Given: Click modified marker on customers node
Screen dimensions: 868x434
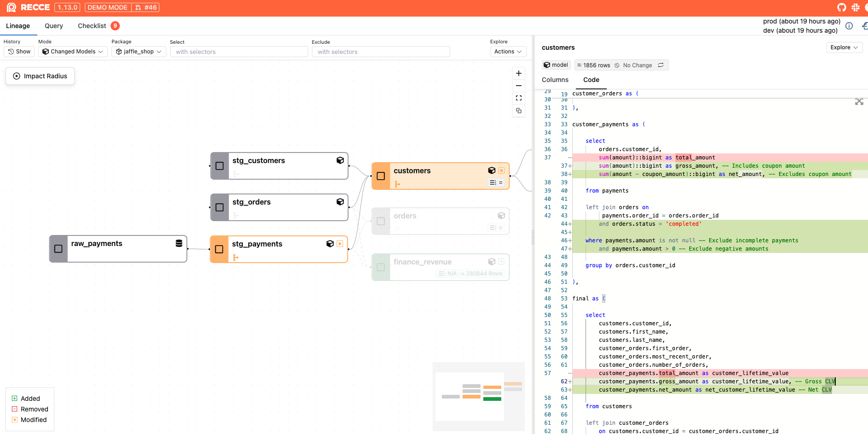Looking at the screenshot, I should point(502,170).
